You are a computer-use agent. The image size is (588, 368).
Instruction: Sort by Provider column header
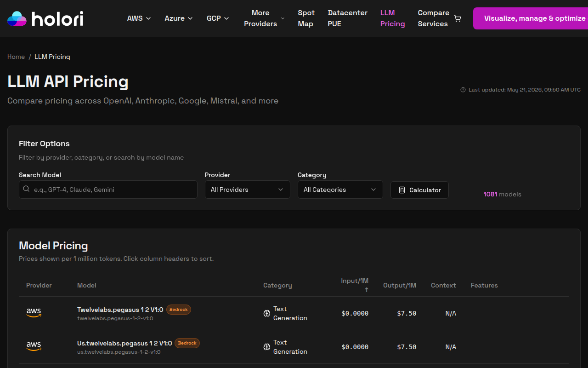[x=39, y=285]
